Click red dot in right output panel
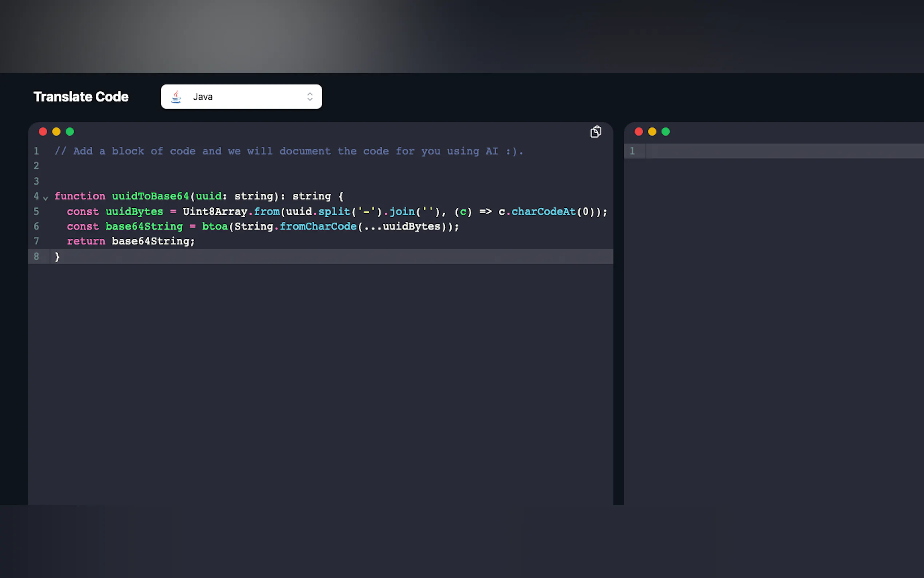924x578 pixels. [638, 131]
